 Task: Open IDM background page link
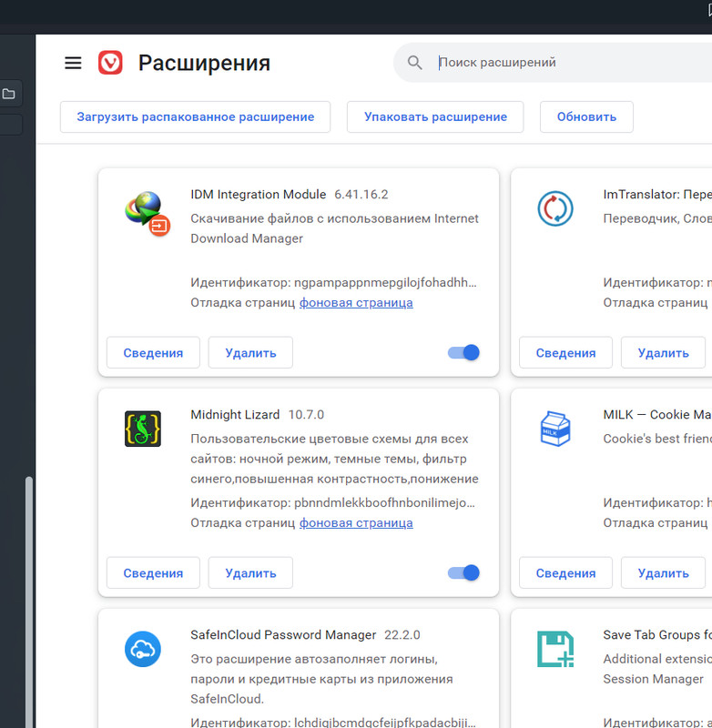pos(356,303)
